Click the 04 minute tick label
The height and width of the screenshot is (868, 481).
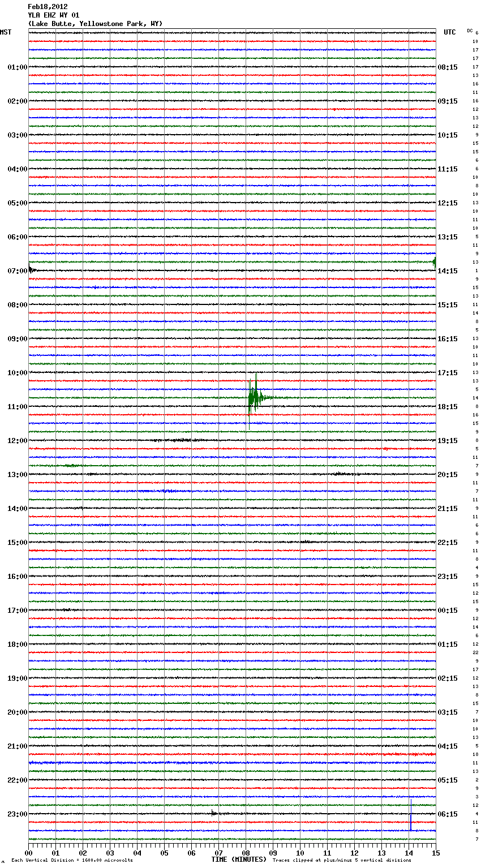pos(137,853)
